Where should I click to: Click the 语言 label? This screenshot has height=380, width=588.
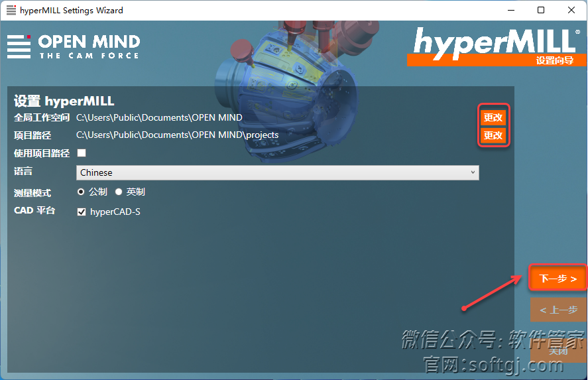[x=23, y=172]
